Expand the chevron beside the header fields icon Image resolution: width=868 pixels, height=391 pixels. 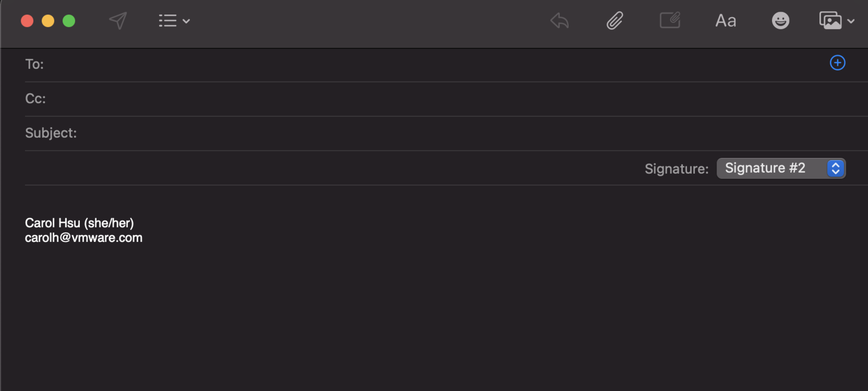click(x=186, y=21)
